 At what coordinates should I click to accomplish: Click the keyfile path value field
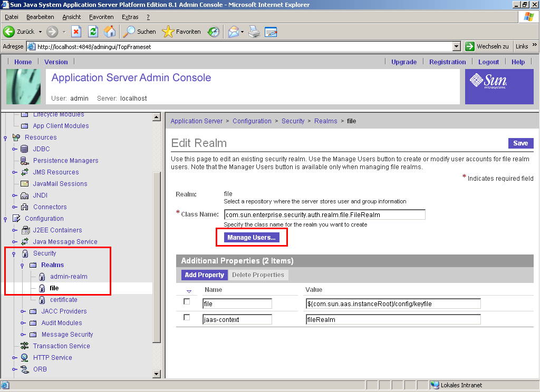pos(393,304)
